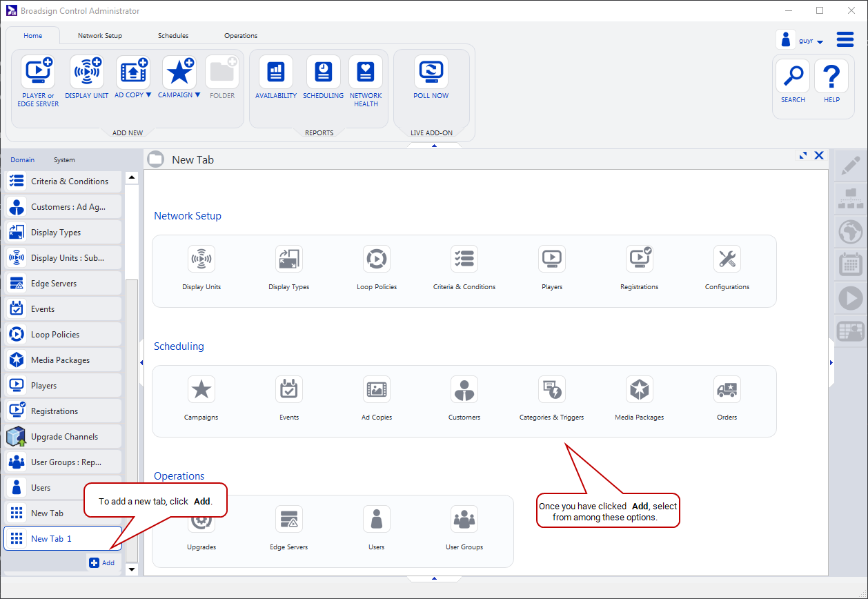This screenshot has width=868, height=599.
Task: Switch to the Home ribbon tab
Action: pyautogui.click(x=33, y=36)
